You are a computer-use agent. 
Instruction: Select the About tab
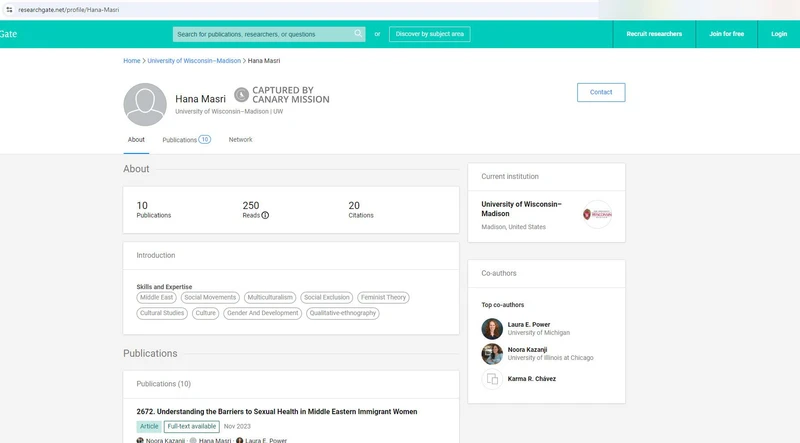pos(136,139)
